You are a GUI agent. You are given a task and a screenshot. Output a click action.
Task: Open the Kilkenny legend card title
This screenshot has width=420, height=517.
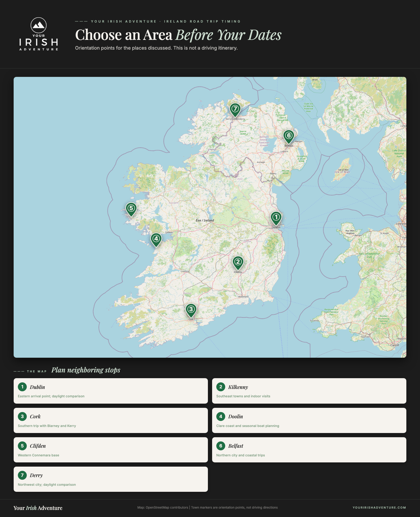tap(238, 387)
